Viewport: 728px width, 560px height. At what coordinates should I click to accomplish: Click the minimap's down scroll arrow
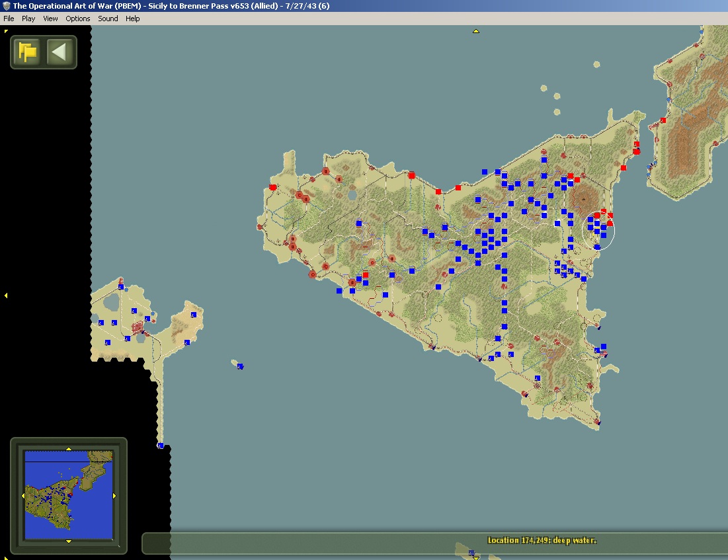pos(69,541)
